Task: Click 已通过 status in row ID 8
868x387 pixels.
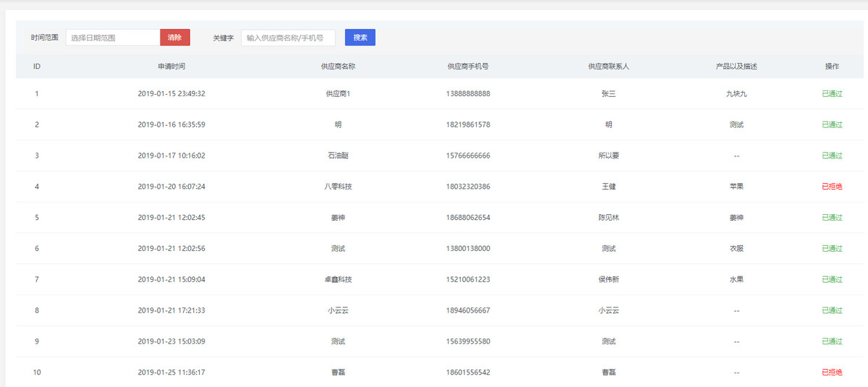Action: pyautogui.click(x=832, y=311)
